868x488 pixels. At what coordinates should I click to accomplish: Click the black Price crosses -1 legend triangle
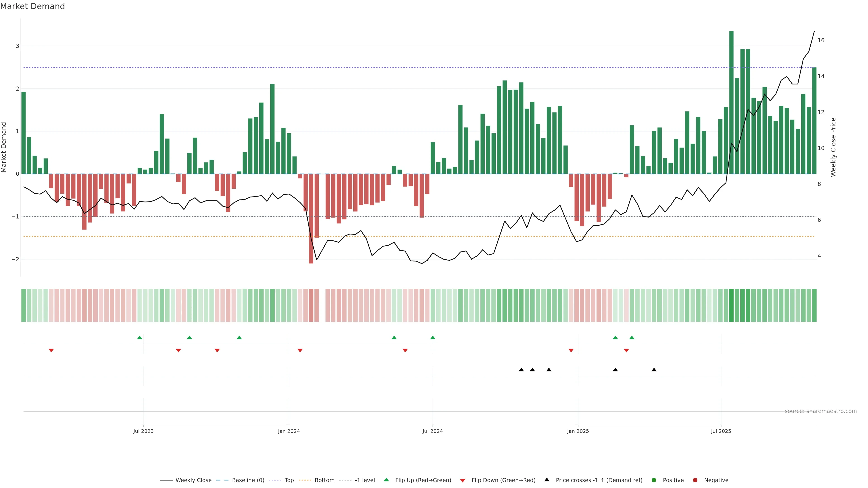pos(547,480)
